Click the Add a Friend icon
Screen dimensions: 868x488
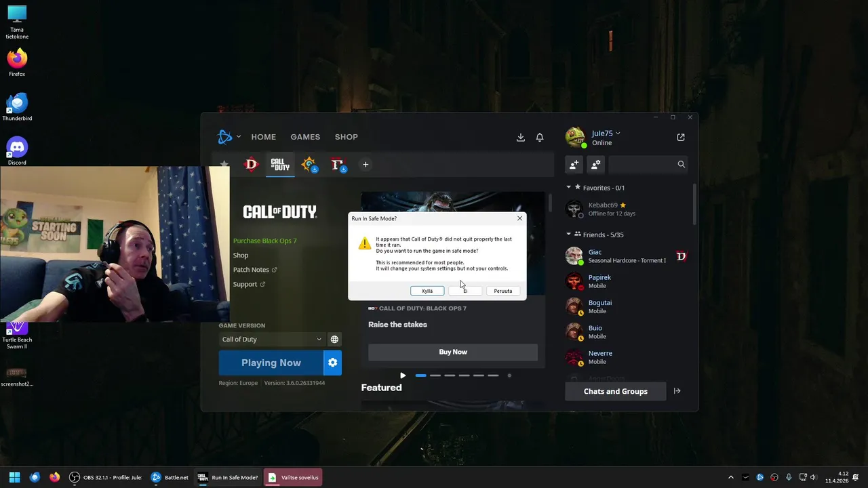574,164
